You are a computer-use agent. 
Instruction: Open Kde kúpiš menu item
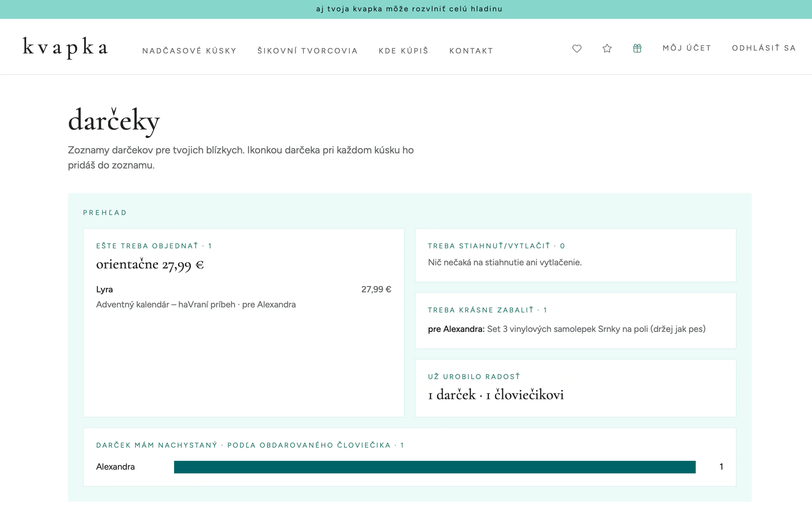(x=403, y=51)
